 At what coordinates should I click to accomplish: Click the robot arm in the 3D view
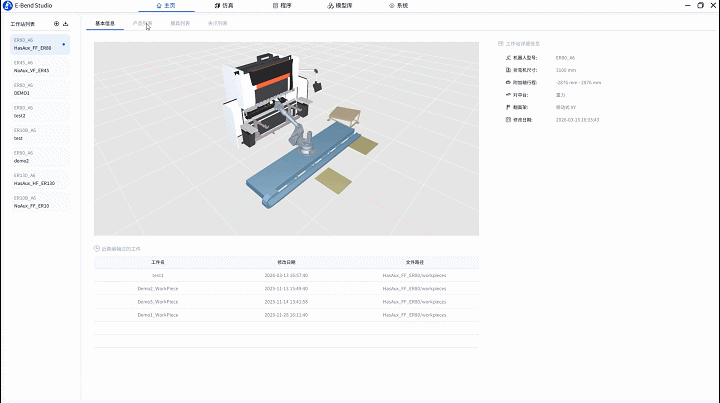tap(298, 129)
